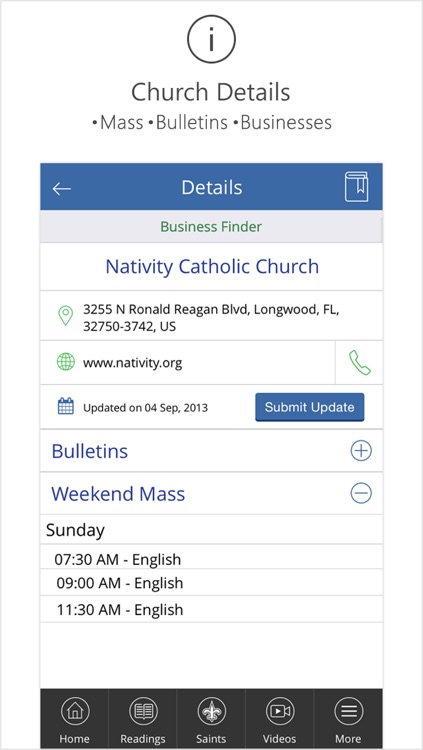The image size is (423, 750).
Task: Tap the church address text
Action: [211, 318]
